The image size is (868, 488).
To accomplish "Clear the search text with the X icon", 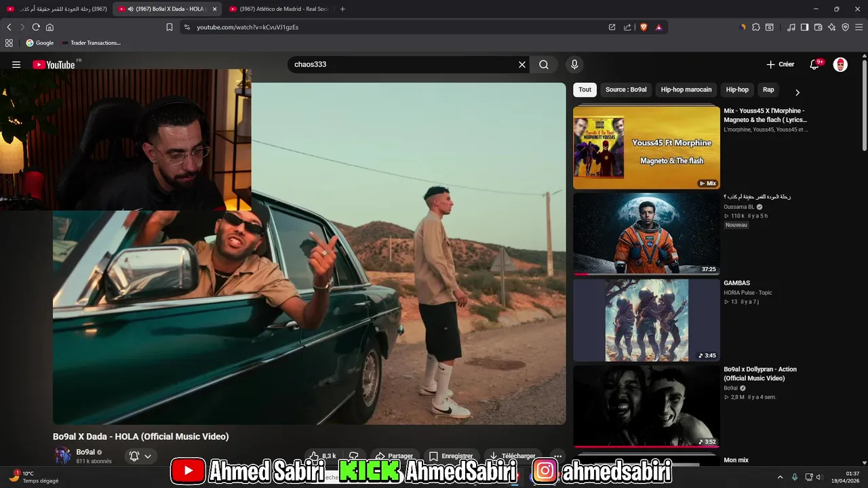I will pos(522,64).
